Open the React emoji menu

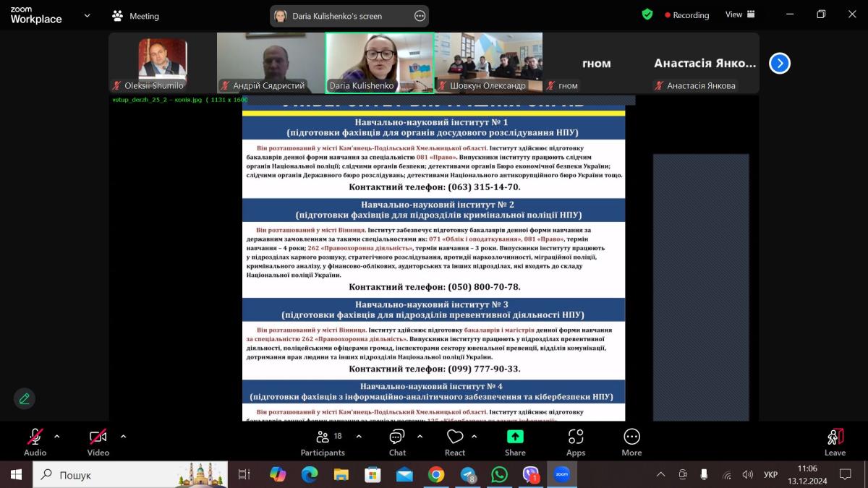(455, 442)
